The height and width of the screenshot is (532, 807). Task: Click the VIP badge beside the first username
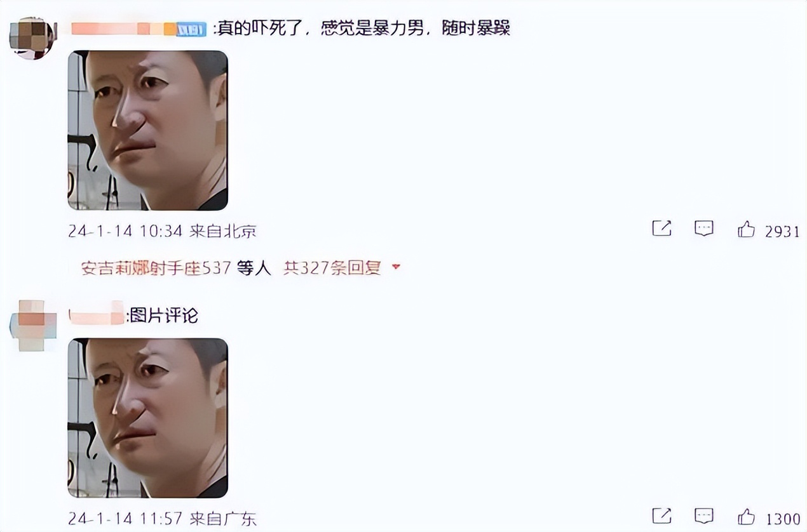coord(191,29)
